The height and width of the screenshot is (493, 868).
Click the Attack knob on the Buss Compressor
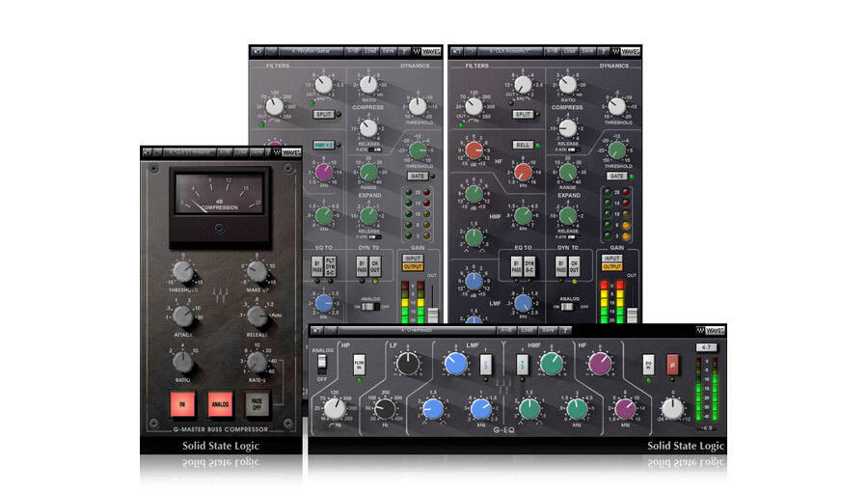[x=182, y=316]
